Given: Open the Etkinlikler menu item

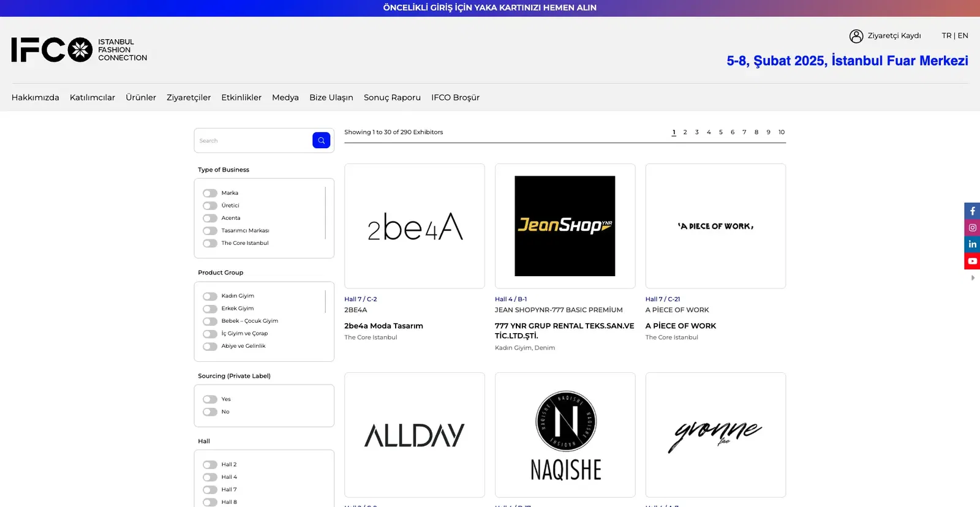Looking at the screenshot, I should [241, 97].
